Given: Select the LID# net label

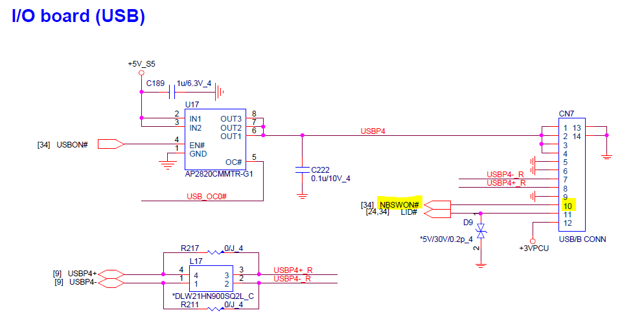Looking at the screenshot, I should 409,212.
